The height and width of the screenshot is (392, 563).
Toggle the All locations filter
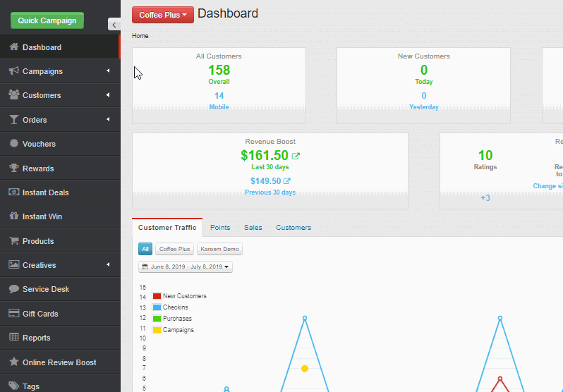pos(145,249)
